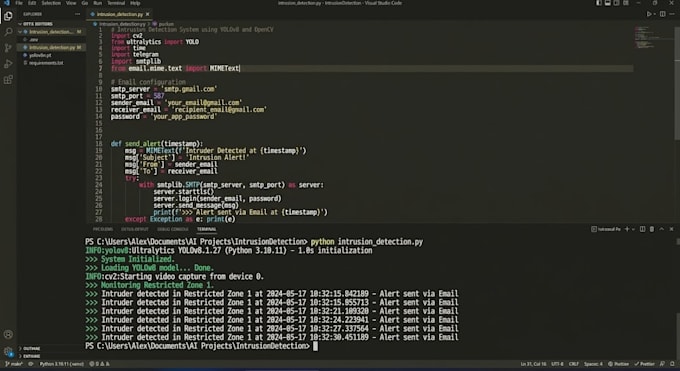Open errors and warnings count in status bar

pyautogui.click(x=99, y=364)
